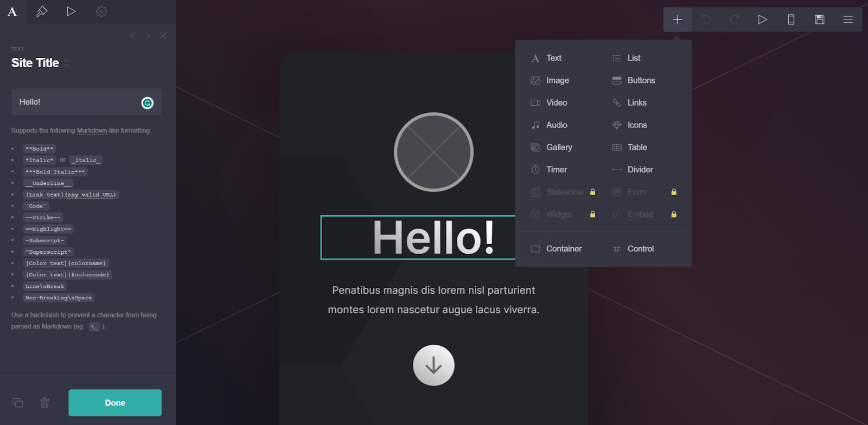Screen dimensions: 868x425
Task: Select the Penatibus magnis paragraph on canvas
Action: coord(433,300)
